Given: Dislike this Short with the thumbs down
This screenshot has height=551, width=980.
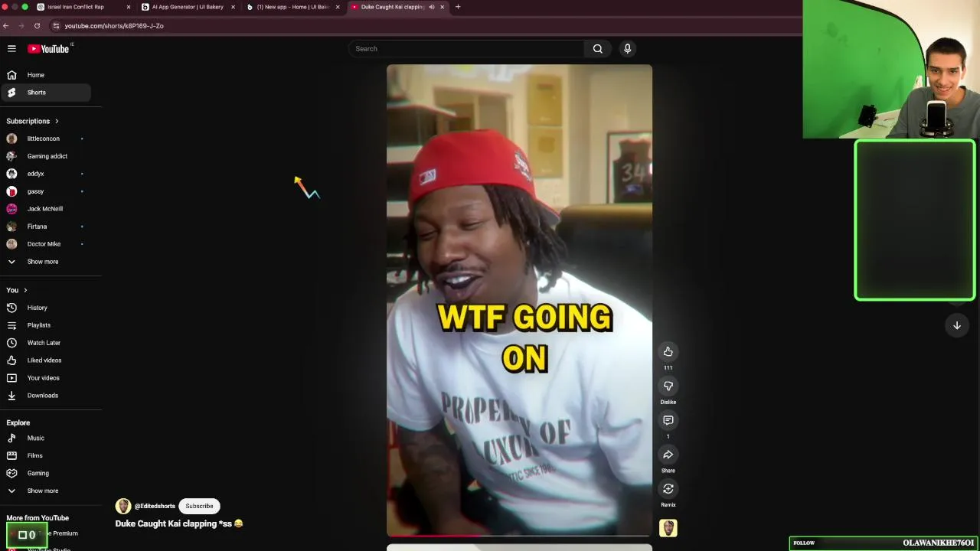Looking at the screenshot, I should 668,386.
